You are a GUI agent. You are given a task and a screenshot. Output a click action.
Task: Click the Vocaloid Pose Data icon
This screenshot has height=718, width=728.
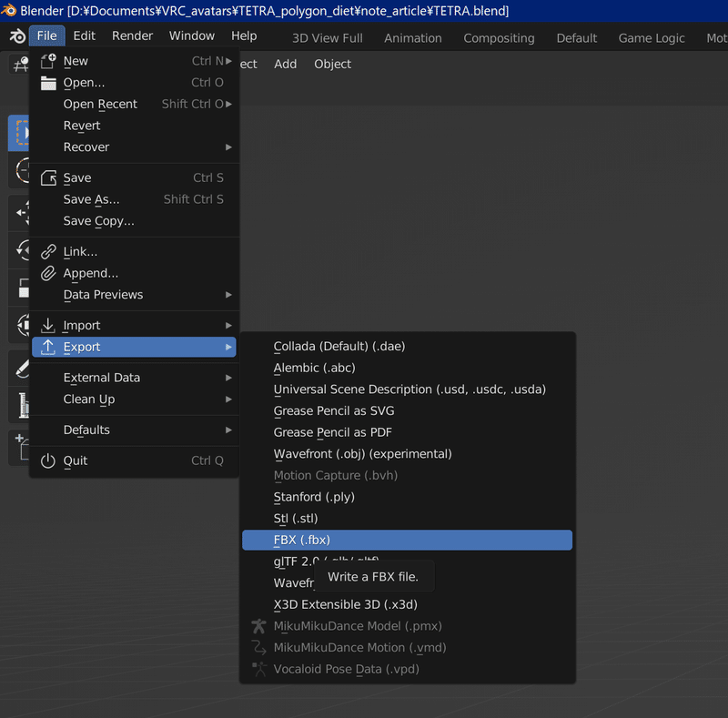[x=258, y=669]
